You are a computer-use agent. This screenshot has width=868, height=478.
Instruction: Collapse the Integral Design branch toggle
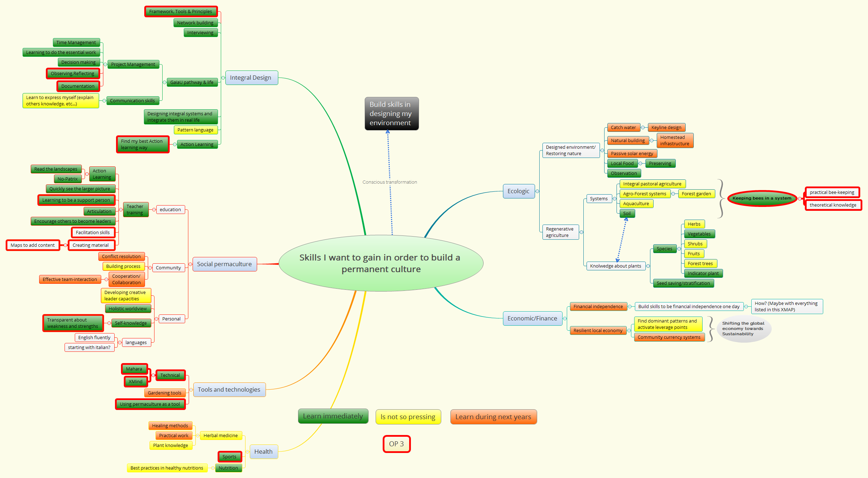223,78
